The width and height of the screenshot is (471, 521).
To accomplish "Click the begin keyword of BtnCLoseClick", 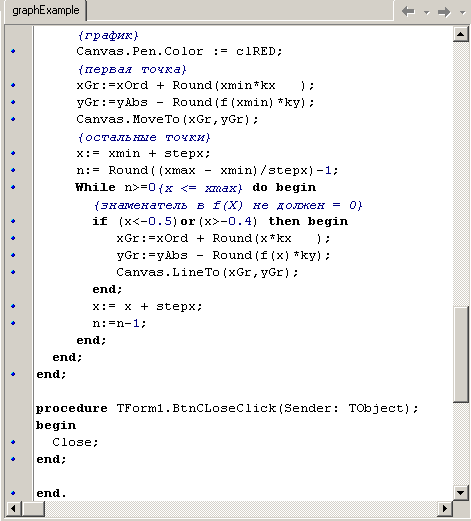I will tap(56, 426).
